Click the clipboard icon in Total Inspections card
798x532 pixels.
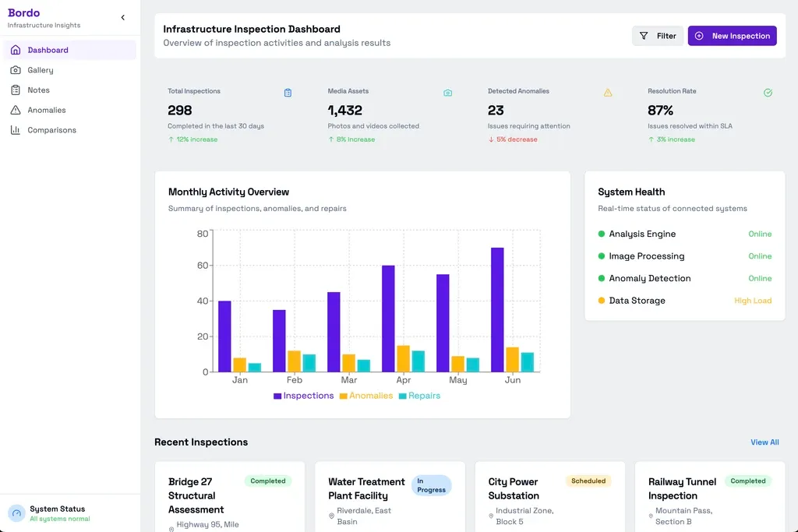[288, 93]
